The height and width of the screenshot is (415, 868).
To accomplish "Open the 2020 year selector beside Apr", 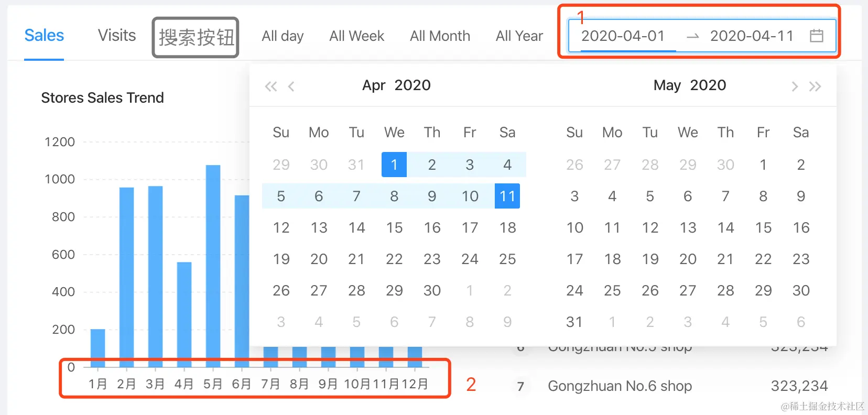I will (x=413, y=85).
